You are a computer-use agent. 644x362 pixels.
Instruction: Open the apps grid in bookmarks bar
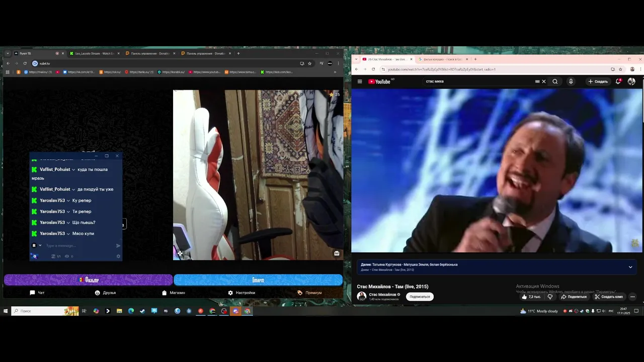(x=8, y=72)
